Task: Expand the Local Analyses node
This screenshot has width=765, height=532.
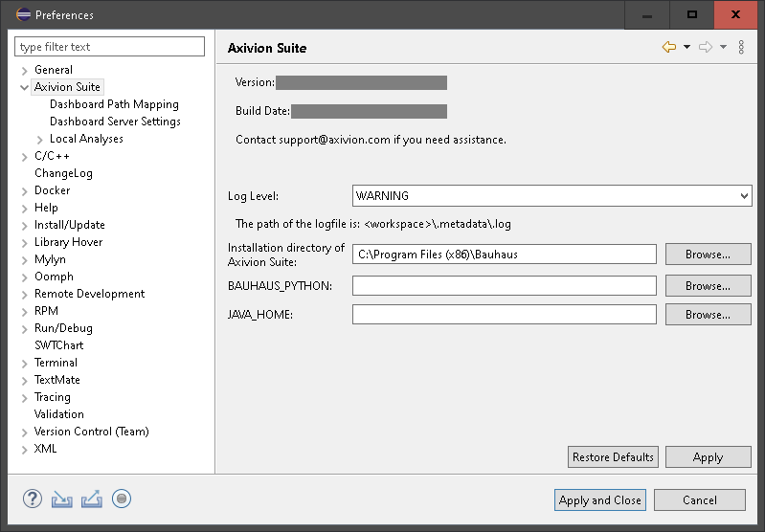Action: (x=40, y=140)
